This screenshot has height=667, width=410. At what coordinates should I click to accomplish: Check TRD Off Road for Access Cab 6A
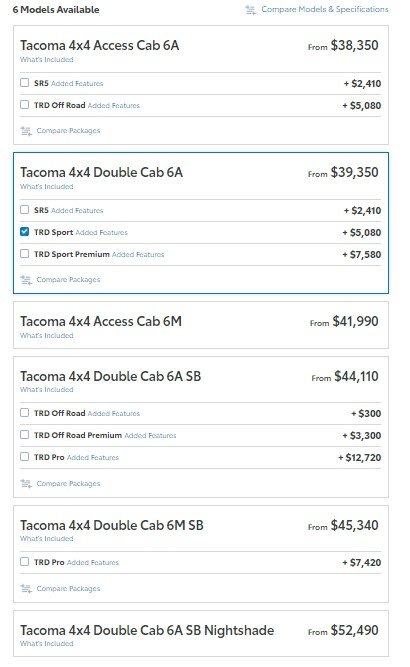click(25, 105)
